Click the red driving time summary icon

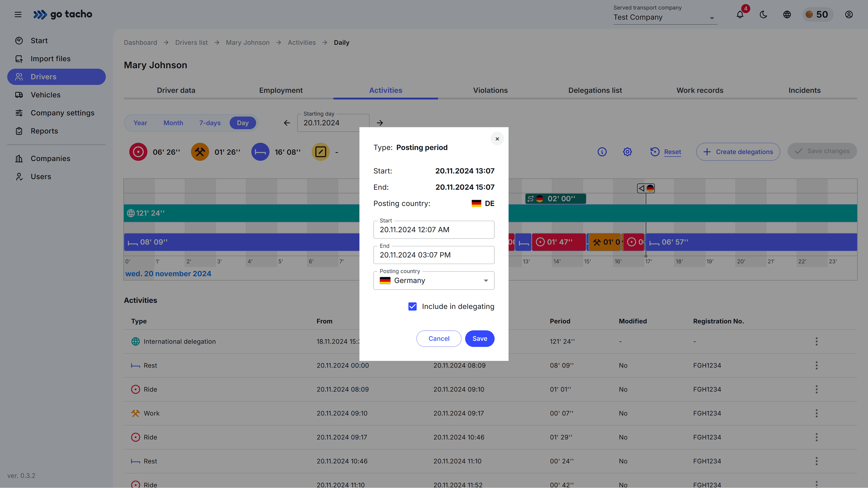pyautogui.click(x=138, y=152)
